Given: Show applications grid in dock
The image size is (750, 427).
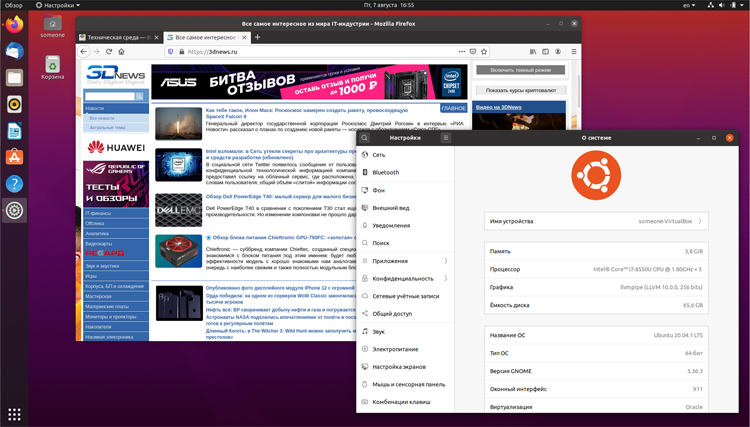Looking at the screenshot, I should coord(14,414).
